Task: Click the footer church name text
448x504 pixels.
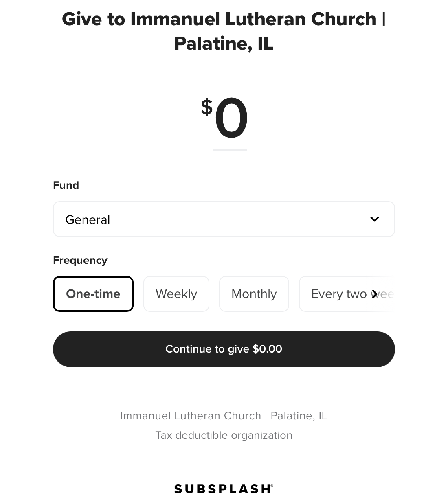Action: pos(224,416)
